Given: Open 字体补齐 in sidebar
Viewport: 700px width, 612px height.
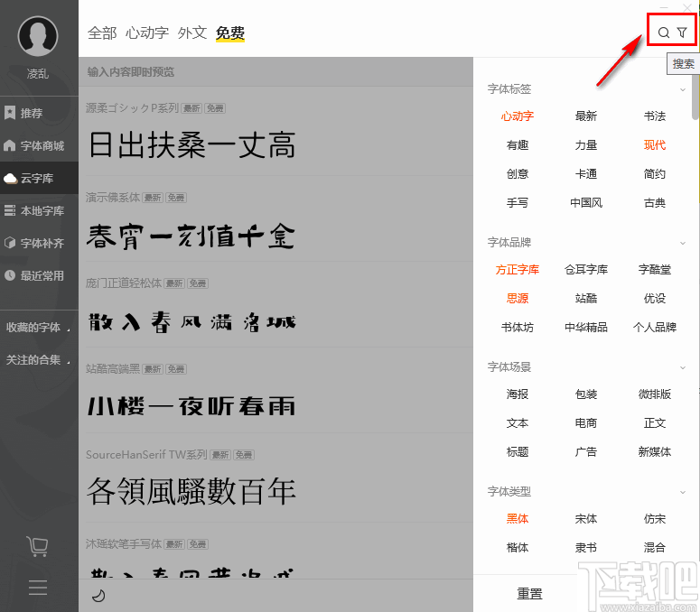Looking at the screenshot, I should [x=39, y=243].
